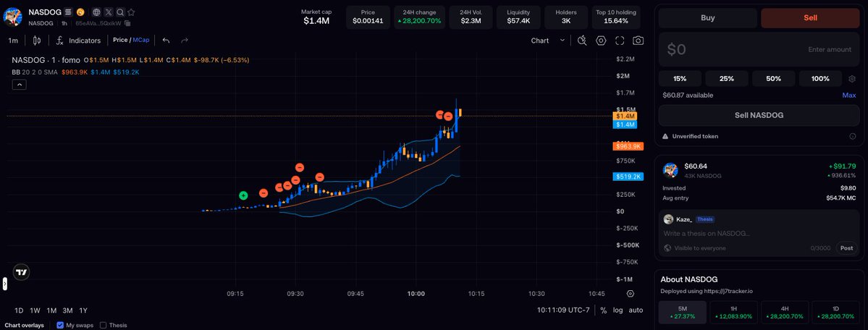Choose the 50% sell preset
The image size is (868, 330).
click(773, 79)
